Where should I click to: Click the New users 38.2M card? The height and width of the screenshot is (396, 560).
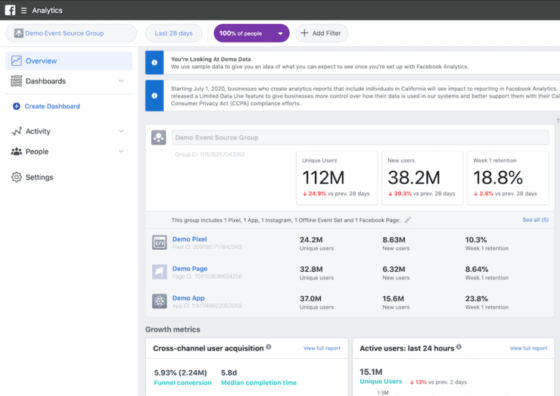(422, 178)
